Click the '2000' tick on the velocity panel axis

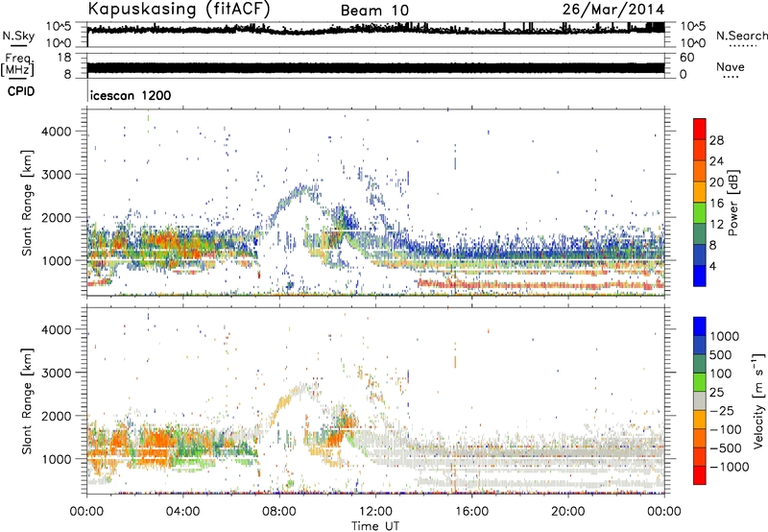pyautogui.click(x=56, y=416)
